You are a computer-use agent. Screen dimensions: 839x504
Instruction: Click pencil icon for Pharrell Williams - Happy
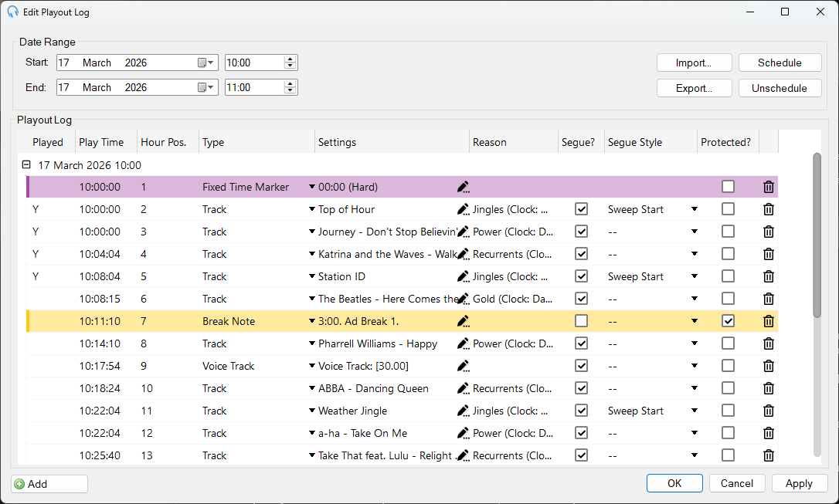(x=464, y=343)
